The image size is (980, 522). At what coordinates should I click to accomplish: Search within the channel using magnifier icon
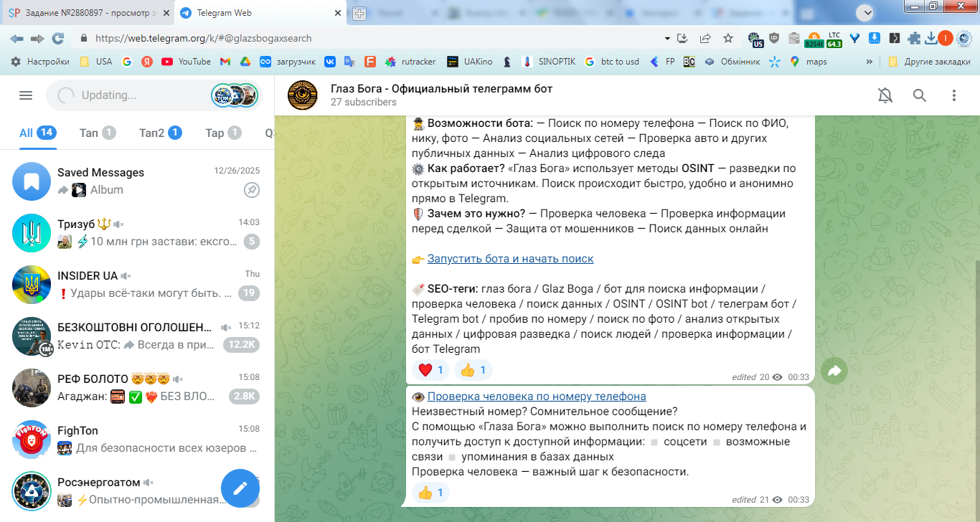coord(920,95)
